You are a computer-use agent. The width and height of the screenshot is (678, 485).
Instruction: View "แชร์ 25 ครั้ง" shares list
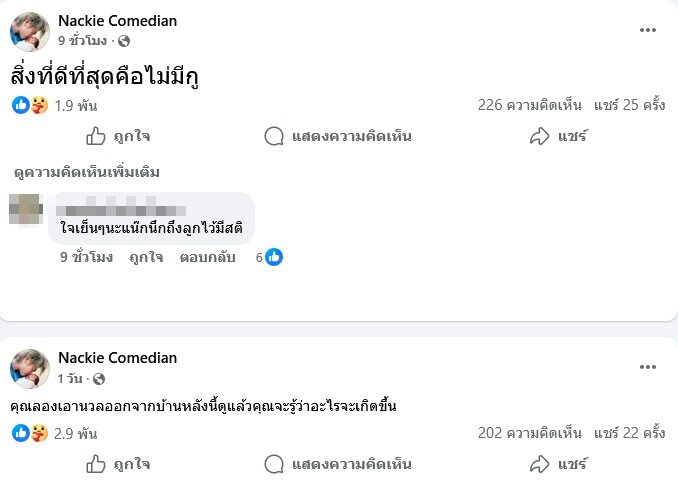click(x=630, y=105)
